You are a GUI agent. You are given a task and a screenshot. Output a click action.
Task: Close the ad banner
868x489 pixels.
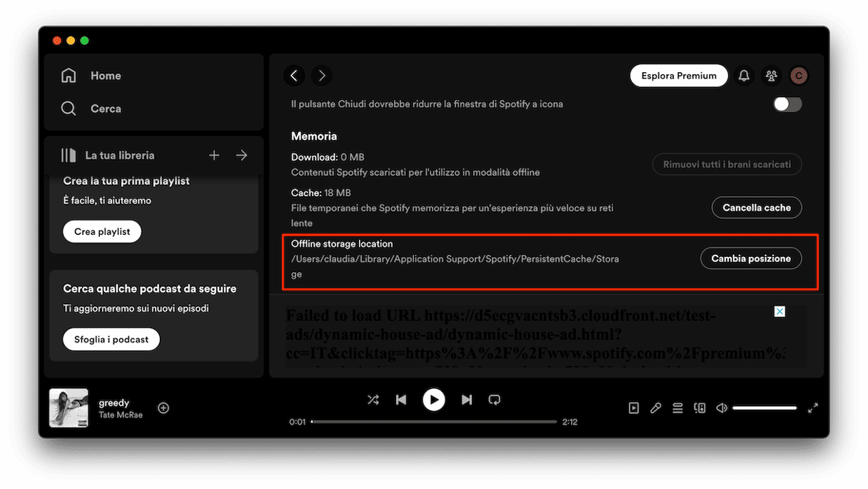(x=779, y=311)
